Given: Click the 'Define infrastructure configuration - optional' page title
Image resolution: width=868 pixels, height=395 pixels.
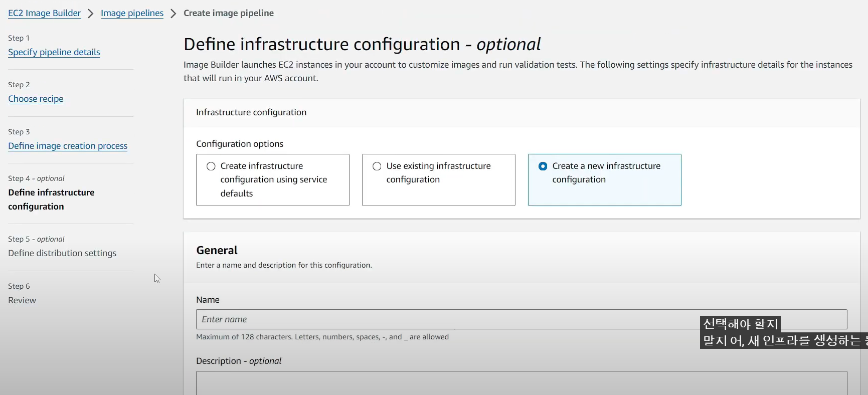Looking at the screenshot, I should click(x=362, y=44).
